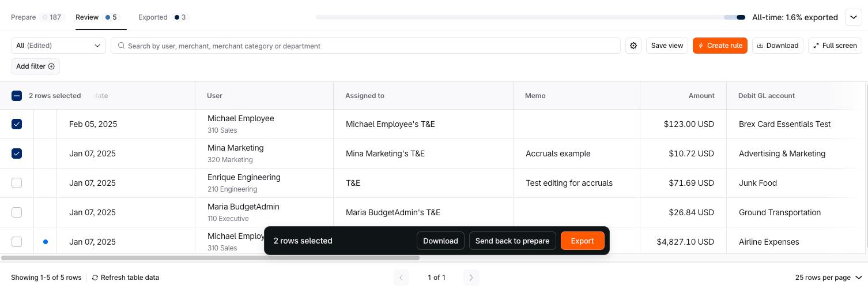Go to the next page arrow
This screenshot has height=292, width=868.
click(471, 278)
